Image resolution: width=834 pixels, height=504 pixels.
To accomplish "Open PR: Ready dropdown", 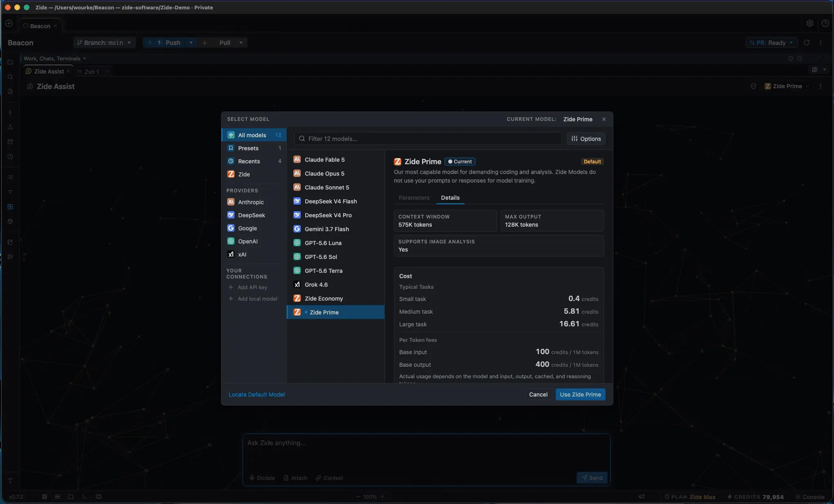I will 771,43.
